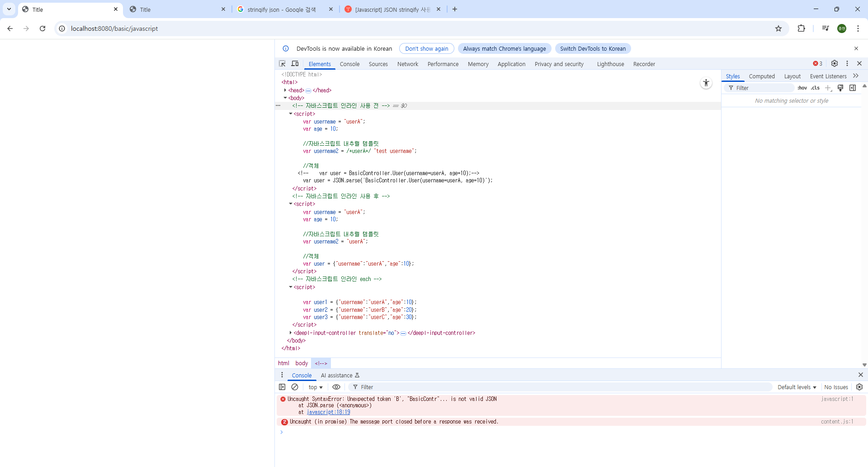Open the Computed styles tab

point(761,76)
